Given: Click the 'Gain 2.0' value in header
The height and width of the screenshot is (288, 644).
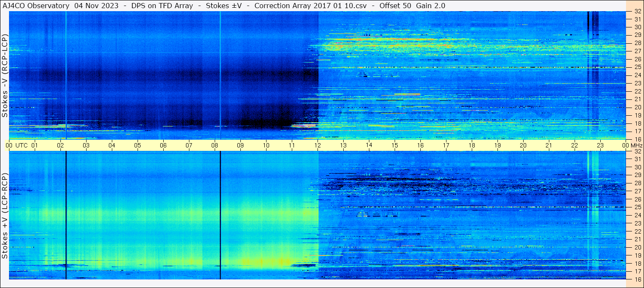Looking at the screenshot, I should click(x=431, y=6).
